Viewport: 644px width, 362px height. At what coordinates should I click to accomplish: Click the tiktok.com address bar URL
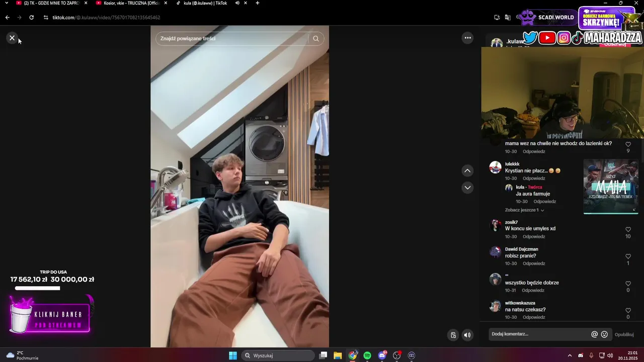106,18
